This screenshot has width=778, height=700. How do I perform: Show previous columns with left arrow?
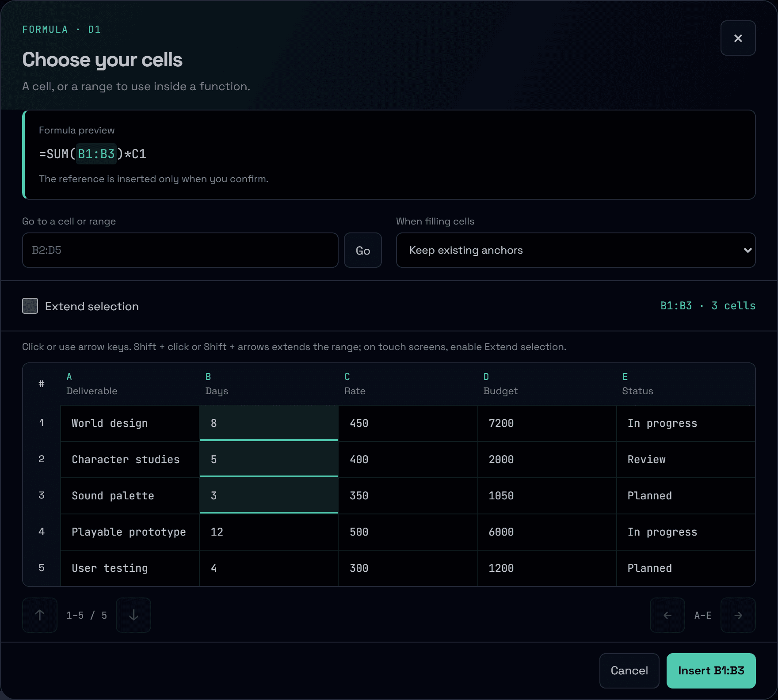667,615
